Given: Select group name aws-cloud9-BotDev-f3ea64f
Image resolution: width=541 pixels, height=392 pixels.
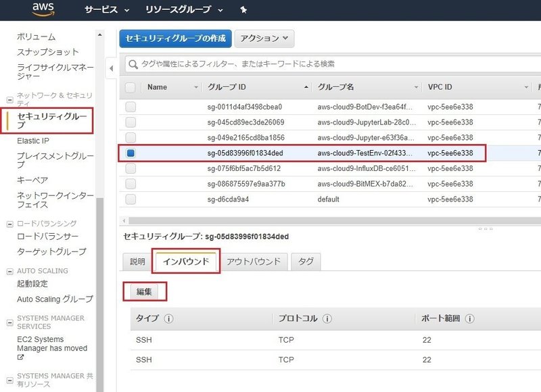Looking at the screenshot, I should tap(364, 107).
